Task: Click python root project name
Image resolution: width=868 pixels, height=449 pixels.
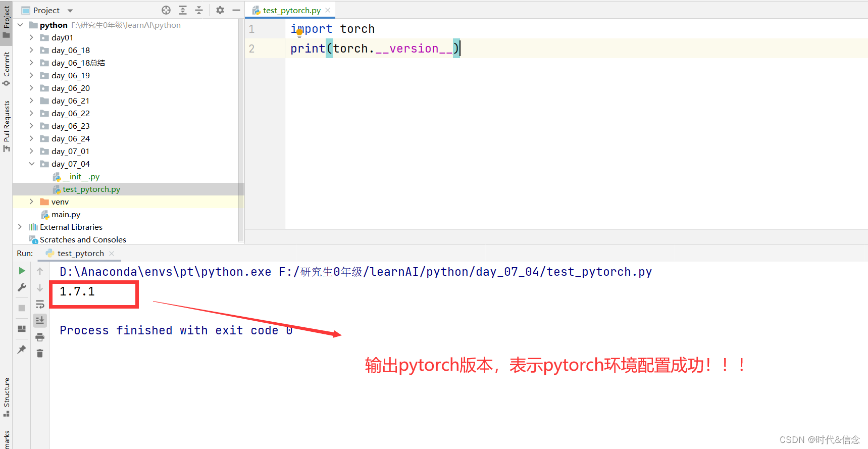Action: 54,25
